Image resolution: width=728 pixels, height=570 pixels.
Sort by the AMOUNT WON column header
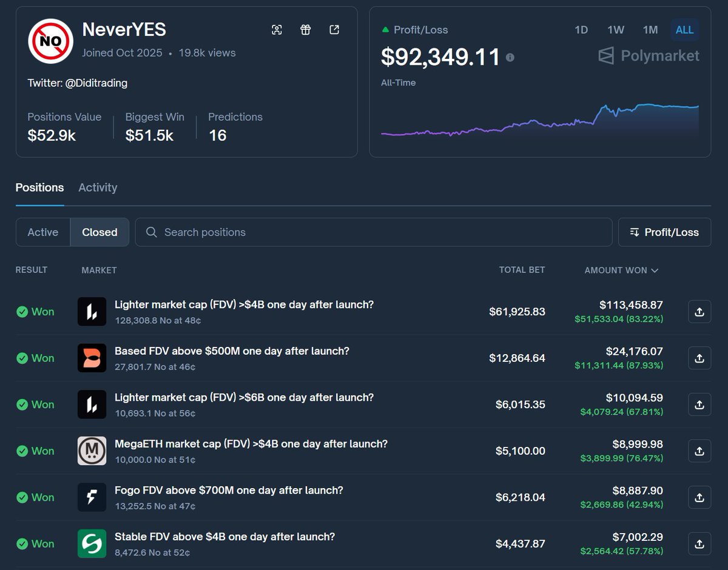tap(621, 270)
